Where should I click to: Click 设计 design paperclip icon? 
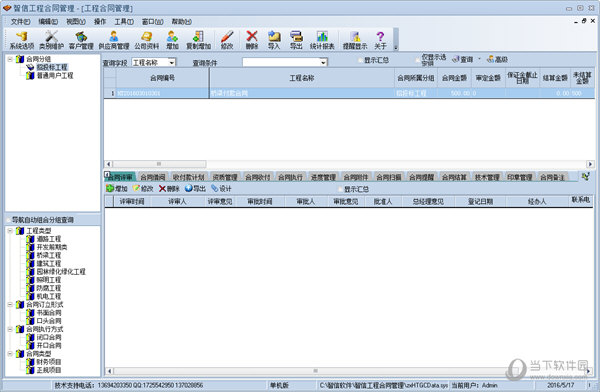click(x=221, y=188)
